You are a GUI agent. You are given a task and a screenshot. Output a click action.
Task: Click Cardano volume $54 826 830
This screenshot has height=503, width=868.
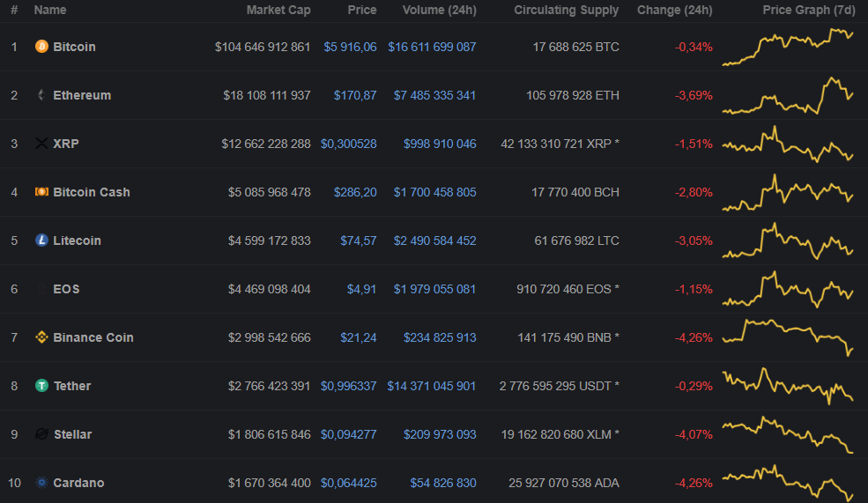coord(443,483)
